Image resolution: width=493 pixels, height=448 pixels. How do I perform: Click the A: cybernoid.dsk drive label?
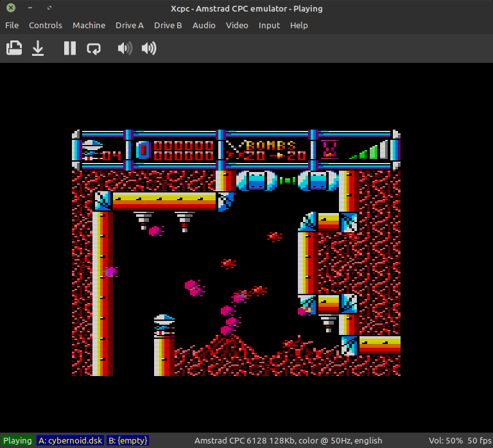coord(71,440)
